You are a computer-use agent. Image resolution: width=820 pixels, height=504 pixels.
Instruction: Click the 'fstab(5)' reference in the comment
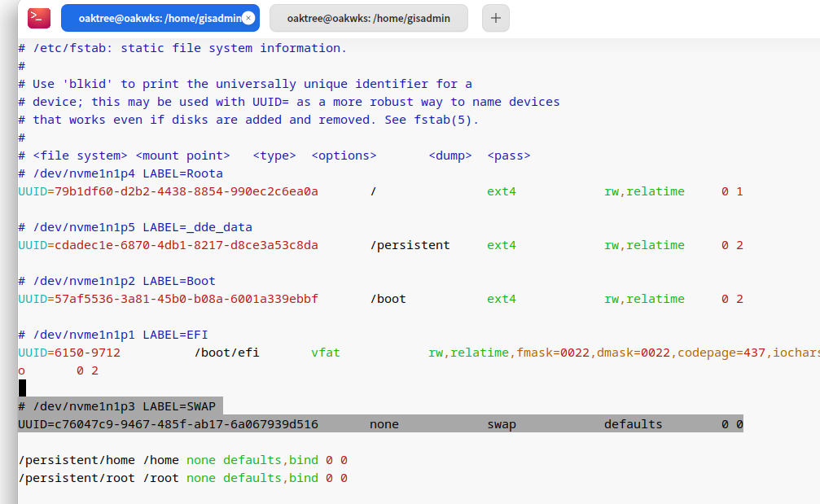442,120
